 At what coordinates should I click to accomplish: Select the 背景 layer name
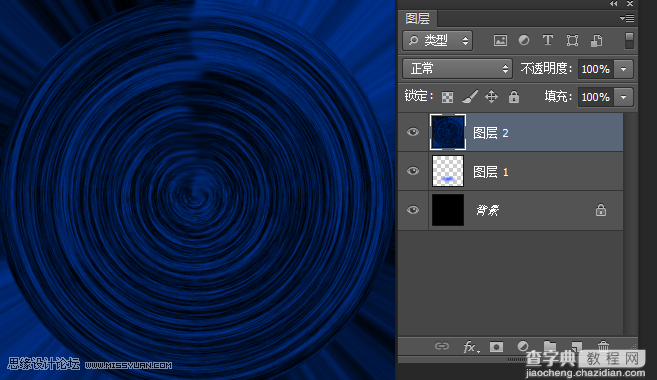coord(487,210)
